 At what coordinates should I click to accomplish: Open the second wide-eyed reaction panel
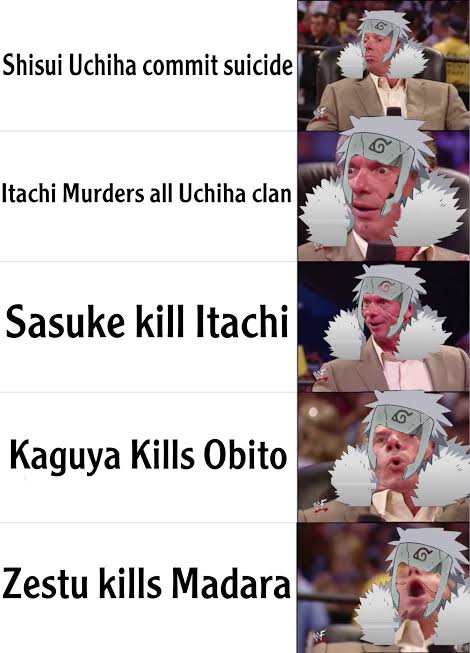pyautogui.click(x=383, y=196)
